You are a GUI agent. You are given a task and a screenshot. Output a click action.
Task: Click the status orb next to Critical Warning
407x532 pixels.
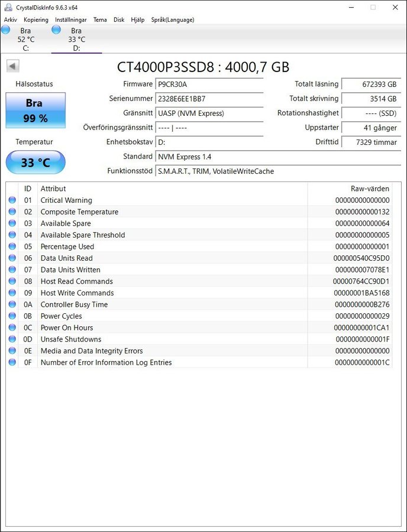(12, 200)
